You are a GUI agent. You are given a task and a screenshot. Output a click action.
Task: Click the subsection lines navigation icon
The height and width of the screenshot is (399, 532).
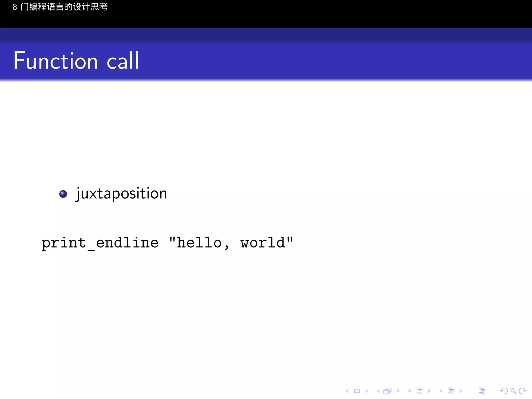(x=420, y=391)
